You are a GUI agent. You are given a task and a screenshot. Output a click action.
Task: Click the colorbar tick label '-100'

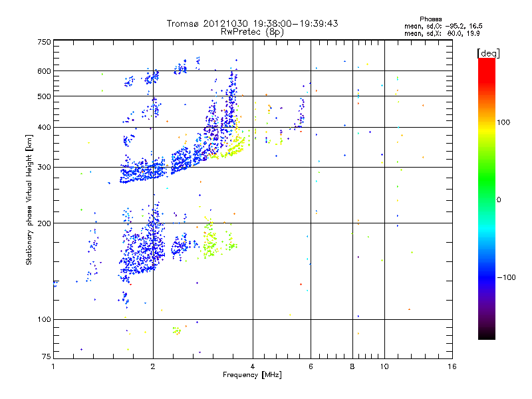(x=506, y=277)
